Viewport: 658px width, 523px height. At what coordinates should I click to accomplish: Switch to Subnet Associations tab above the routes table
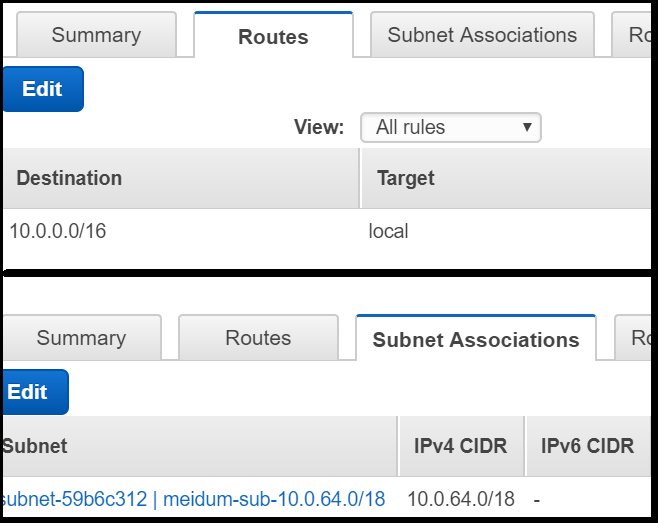482,35
